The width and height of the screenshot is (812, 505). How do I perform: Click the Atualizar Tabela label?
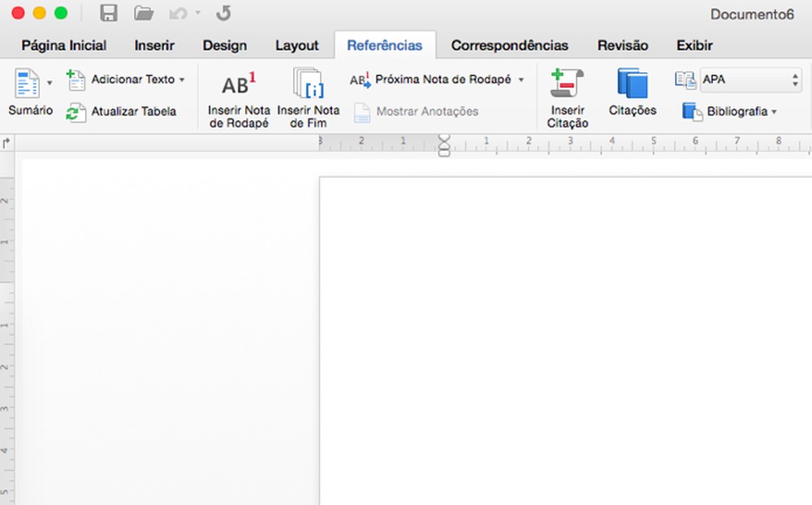pos(134,111)
